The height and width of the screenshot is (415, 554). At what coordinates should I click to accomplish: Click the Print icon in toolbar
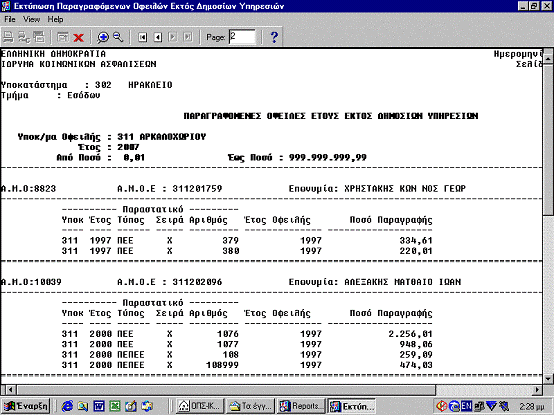pyautogui.click(x=8, y=37)
